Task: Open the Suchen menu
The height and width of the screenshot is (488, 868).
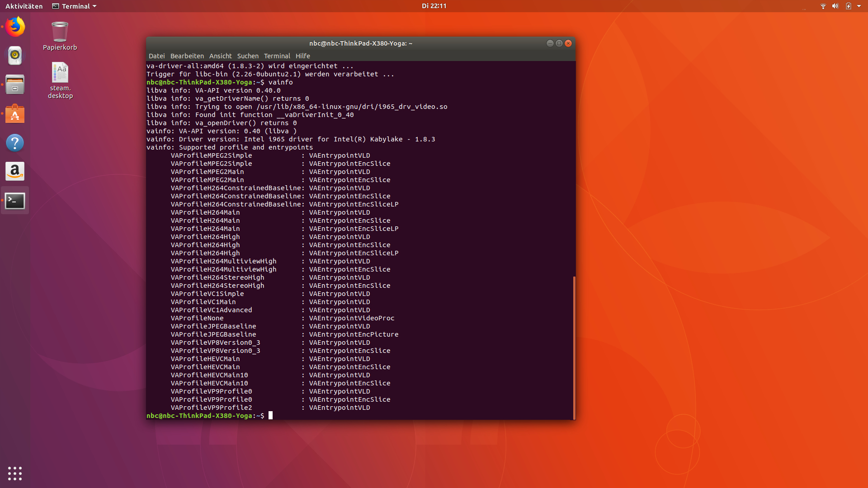Action: (248, 56)
